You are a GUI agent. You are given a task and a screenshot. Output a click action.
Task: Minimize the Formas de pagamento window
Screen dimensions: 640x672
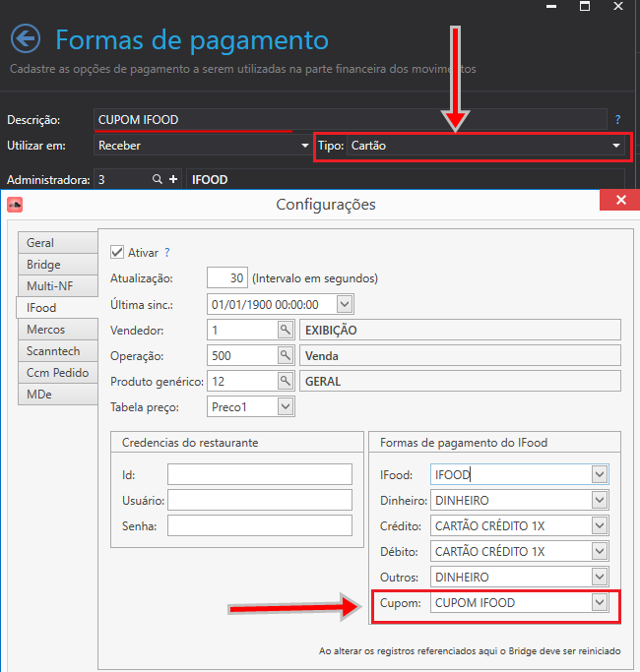[x=551, y=7]
